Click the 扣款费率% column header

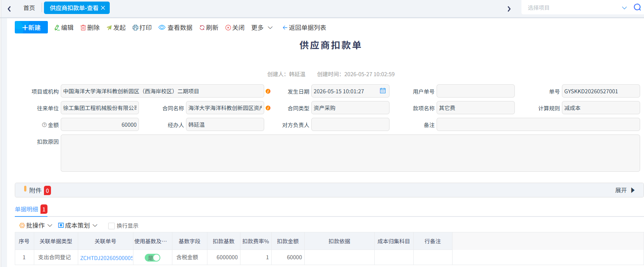point(256,241)
